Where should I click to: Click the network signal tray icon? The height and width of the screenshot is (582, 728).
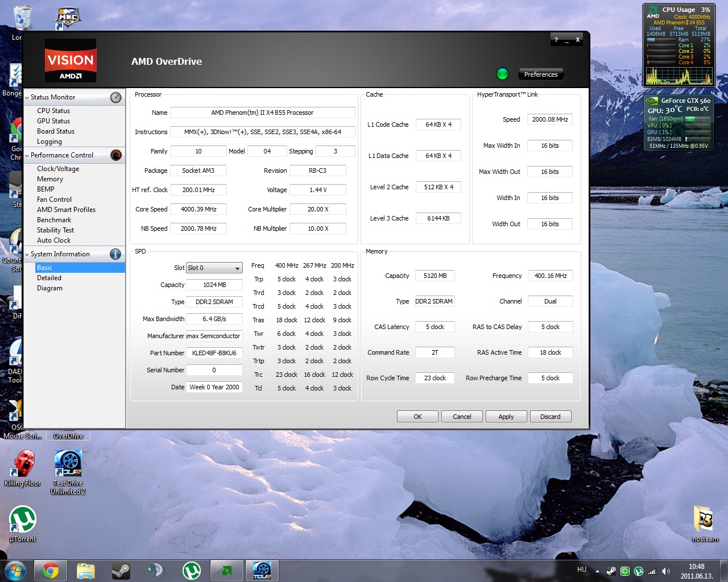tap(652, 571)
